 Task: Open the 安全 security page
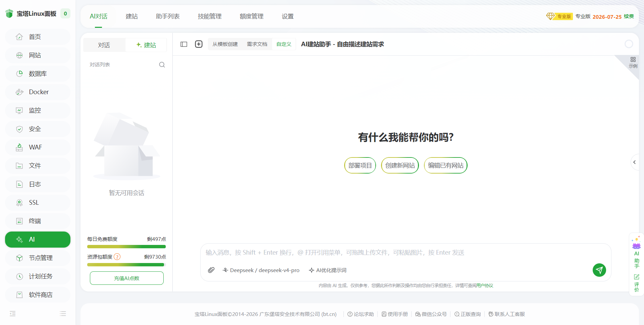click(x=38, y=129)
